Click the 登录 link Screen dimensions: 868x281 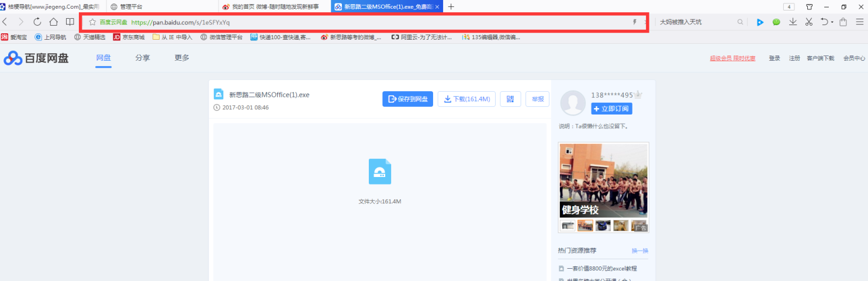click(x=774, y=58)
